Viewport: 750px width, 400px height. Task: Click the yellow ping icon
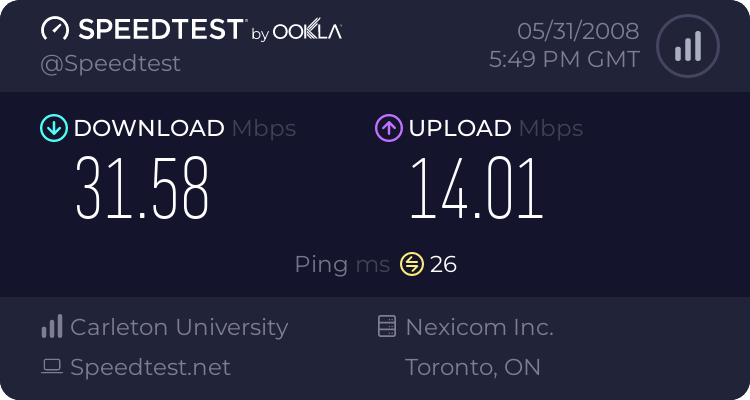pos(412,264)
